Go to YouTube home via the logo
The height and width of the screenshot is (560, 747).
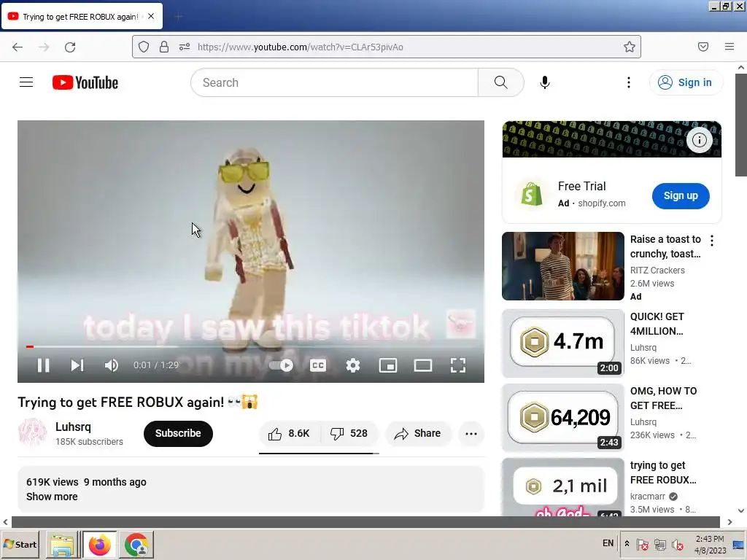[x=85, y=82]
